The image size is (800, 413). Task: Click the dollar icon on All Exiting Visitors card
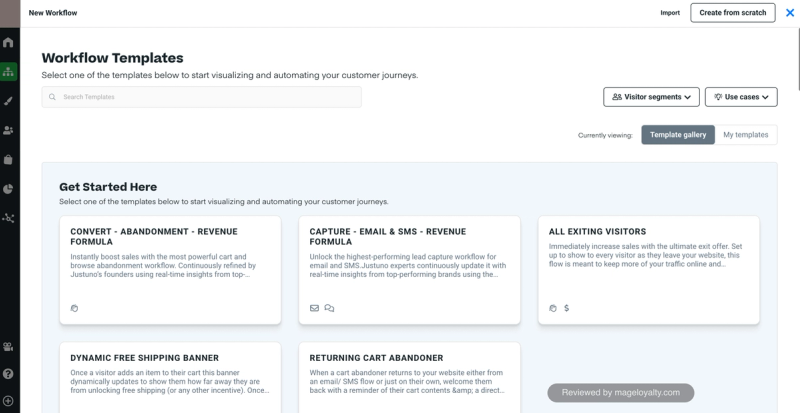pyautogui.click(x=567, y=308)
